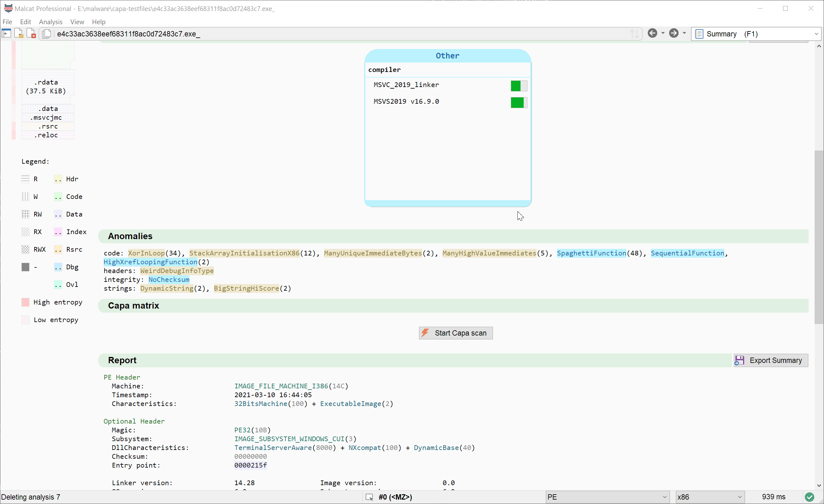Toggle the MSVC_2019_linker indicator
Viewport: 824px width, 504px height.
[x=519, y=86]
